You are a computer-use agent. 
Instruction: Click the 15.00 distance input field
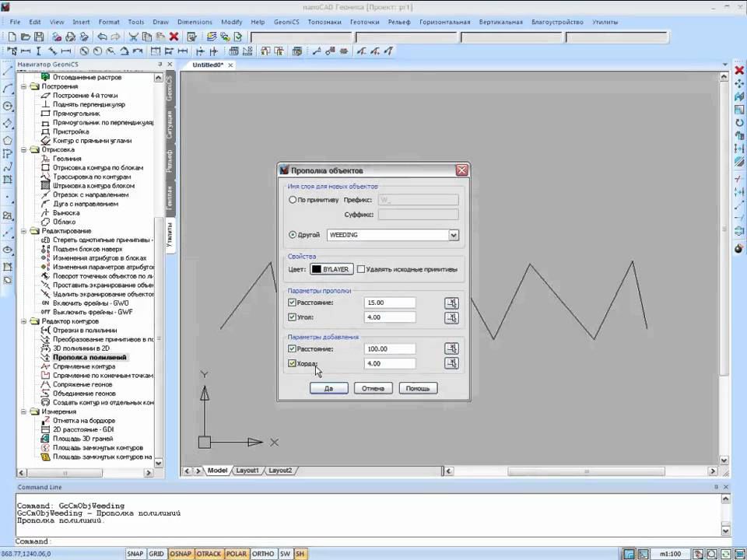[389, 303]
